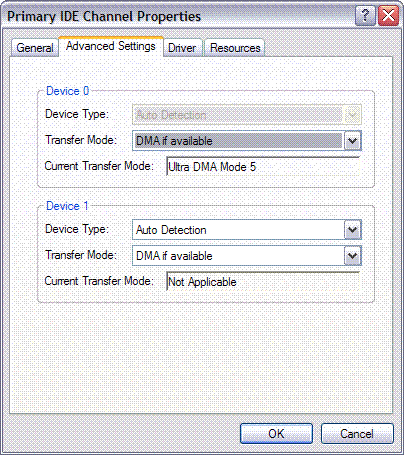Image resolution: width=404 pixels, height=455 pixels.
Task: Click the disabled Device 0 Device Type arrow
Action: coord(352,115)
